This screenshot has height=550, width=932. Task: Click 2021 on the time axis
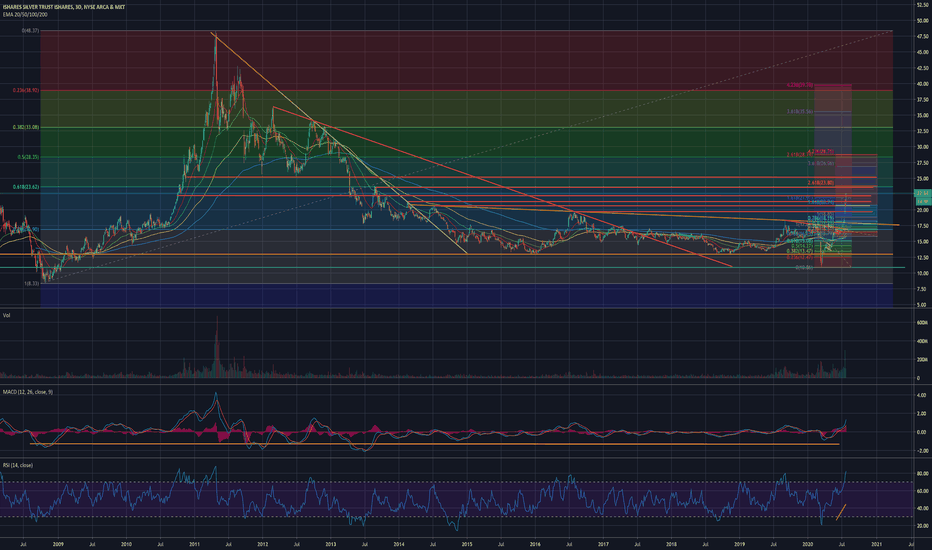click(x=876, y=543)
